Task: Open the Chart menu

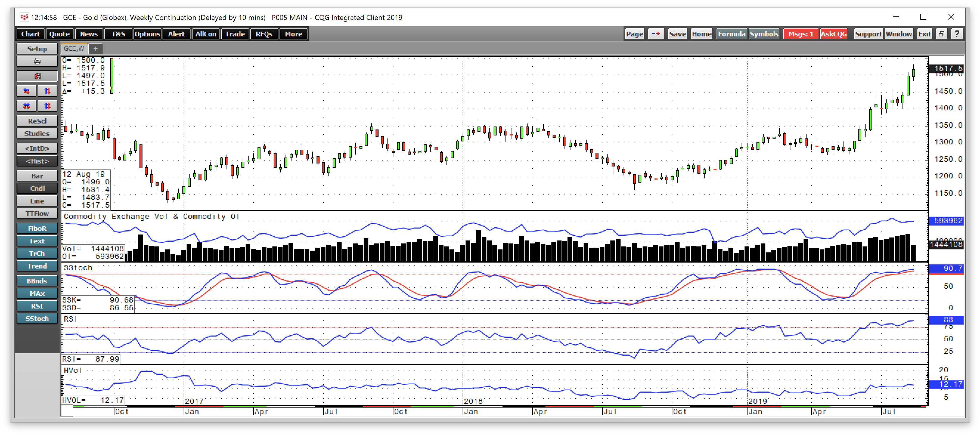Action: coord(30,34)
